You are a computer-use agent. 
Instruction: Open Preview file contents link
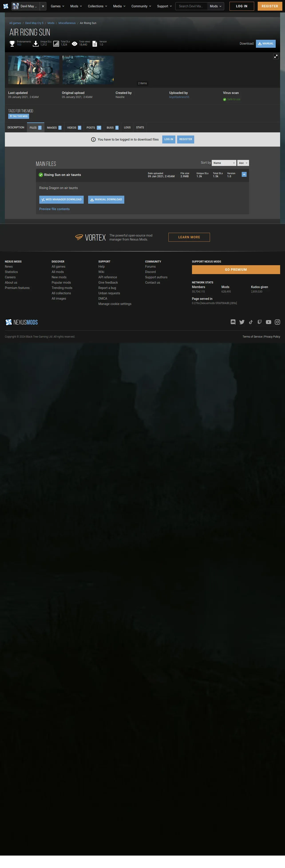tap(54, 209)
